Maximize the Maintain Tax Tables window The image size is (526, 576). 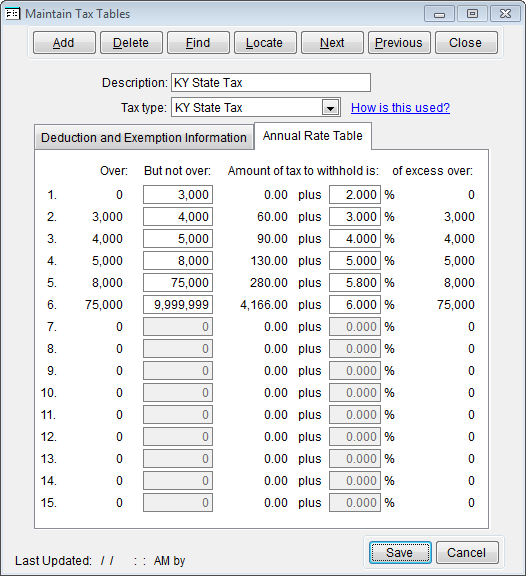pos(472,14)
